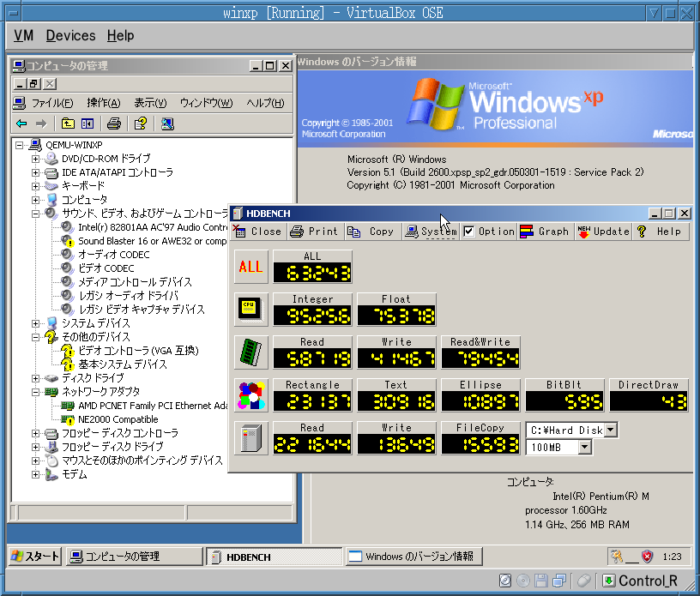Viewport: 700px width, 596px height.
Task: Click Copy in HDBENCH toolbar
Action: click(x=372, y=232)
